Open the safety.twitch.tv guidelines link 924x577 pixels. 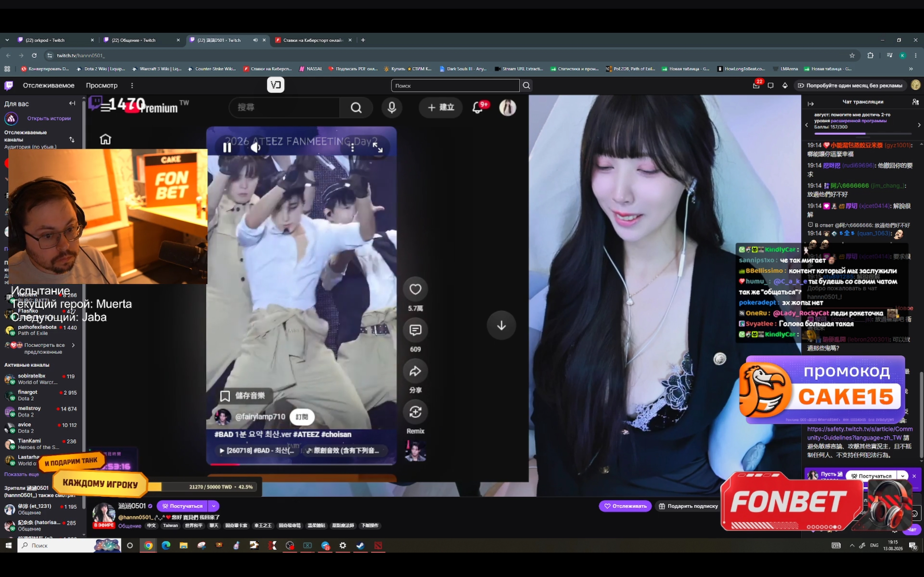point(860,433)
